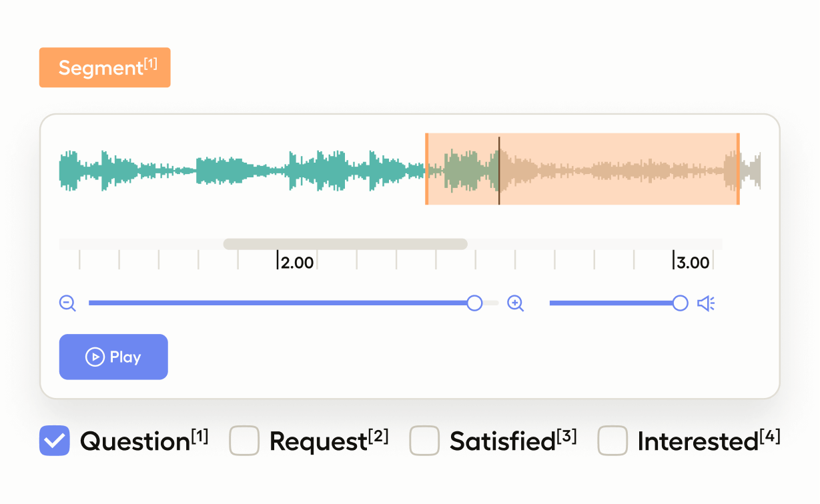Check the Interested checkbox
Image resolution: width=820 pixels, height=504 pixels.
(x=612, y=441)
